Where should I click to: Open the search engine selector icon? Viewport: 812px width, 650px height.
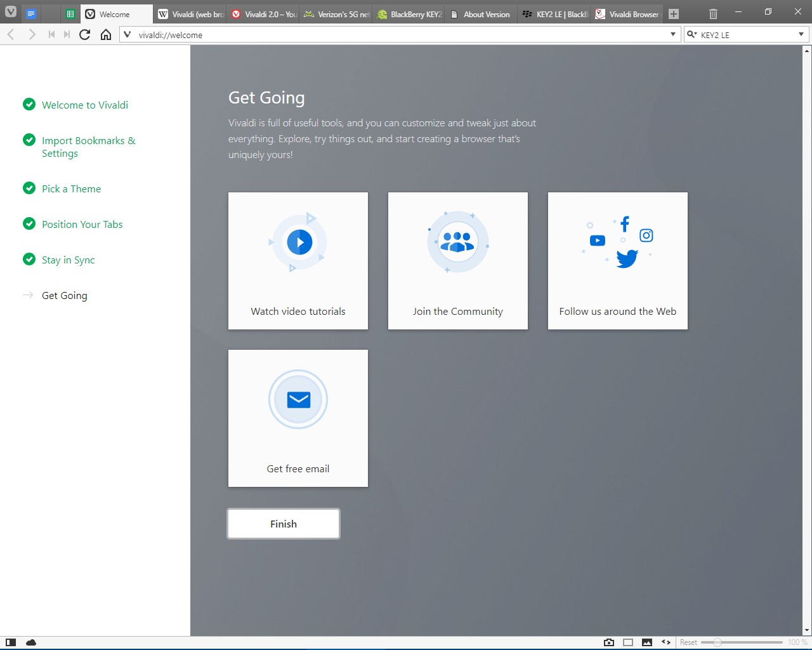point(692,34)
